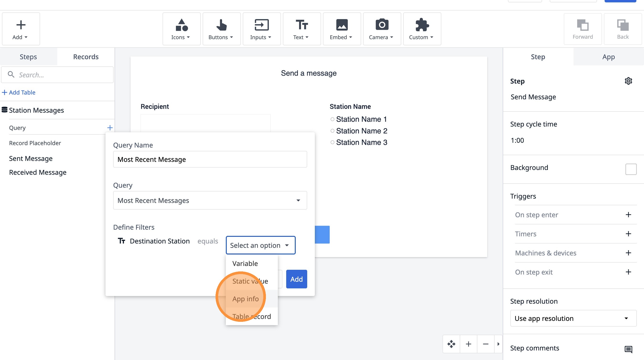
Task: Select Station Name 2 radio button
Action: (332, 131)
